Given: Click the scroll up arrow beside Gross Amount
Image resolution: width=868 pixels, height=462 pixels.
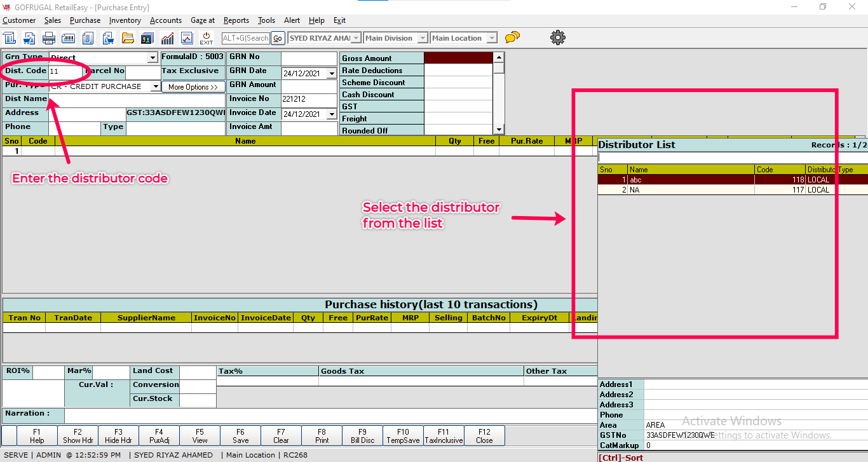Looking at the screenshot, I should click(x=499, y=57).
